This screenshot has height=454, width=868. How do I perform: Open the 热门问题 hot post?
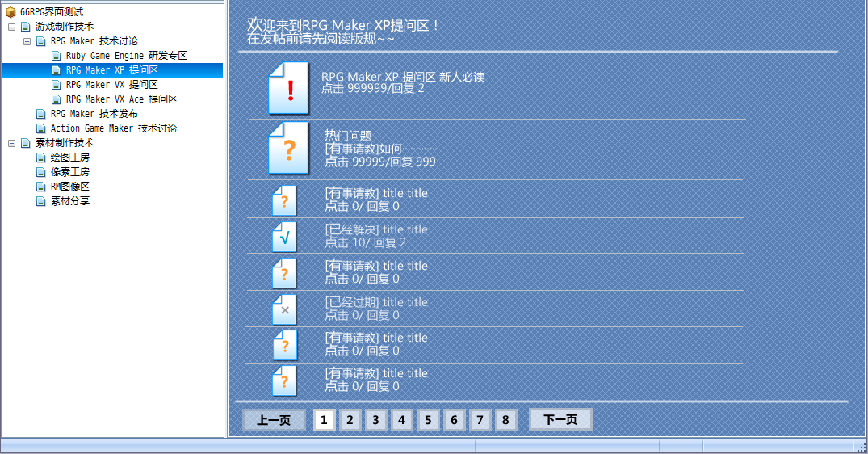click(348, 136)
